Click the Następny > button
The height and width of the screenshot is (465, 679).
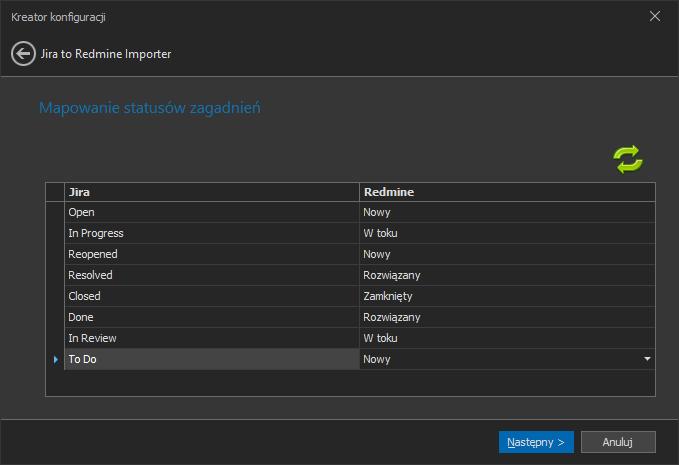point(536,442)
